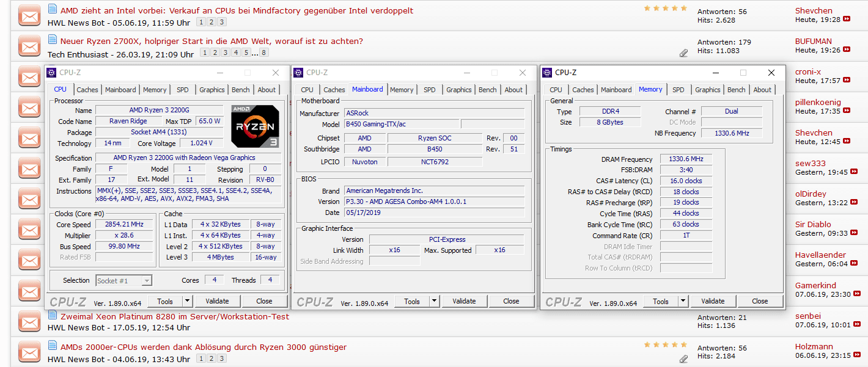This screenshot has height=367, width=868.
Task: Click the CPU-Z title bar icon of the Memory window
Action: coord(547,73)
